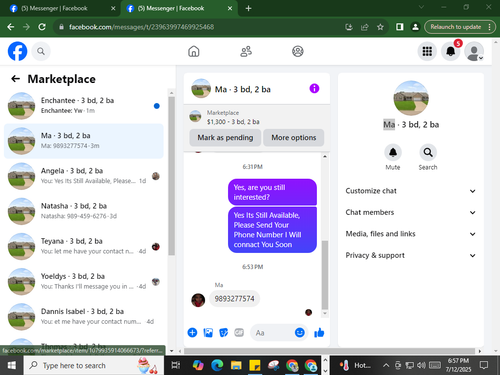
Task: Click the 9893277574 message bubble
Action: pos(234,299)
